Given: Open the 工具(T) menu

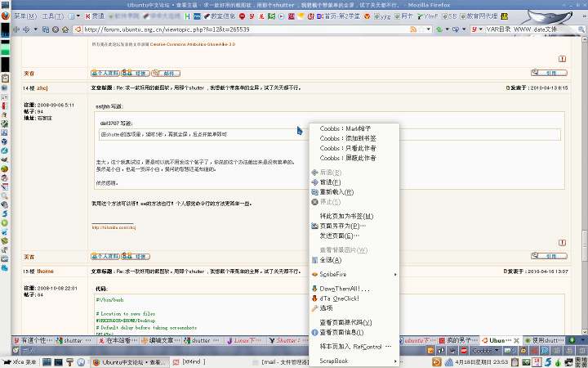Looking at the screenshot, I should [53, 16].
